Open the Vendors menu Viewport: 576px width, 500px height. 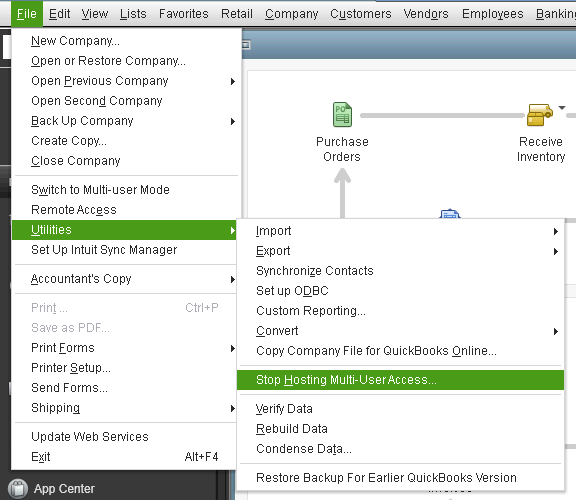click(426, 14)
